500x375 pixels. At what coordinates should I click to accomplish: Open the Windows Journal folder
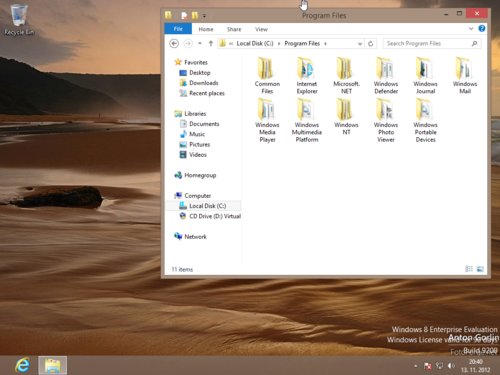click(x=425, y=76)
